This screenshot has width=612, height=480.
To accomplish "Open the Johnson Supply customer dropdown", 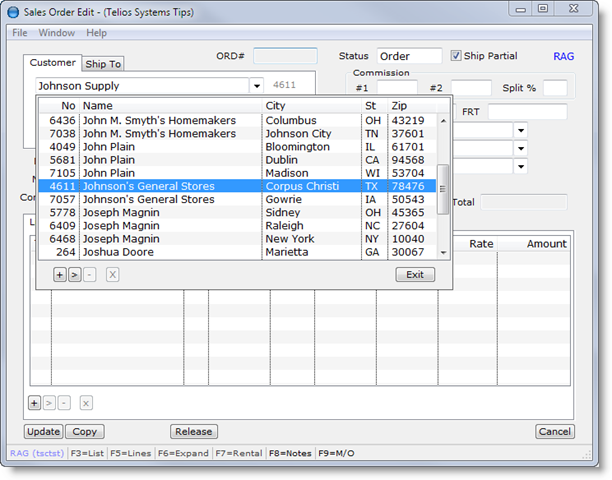I will click(256, 87).
